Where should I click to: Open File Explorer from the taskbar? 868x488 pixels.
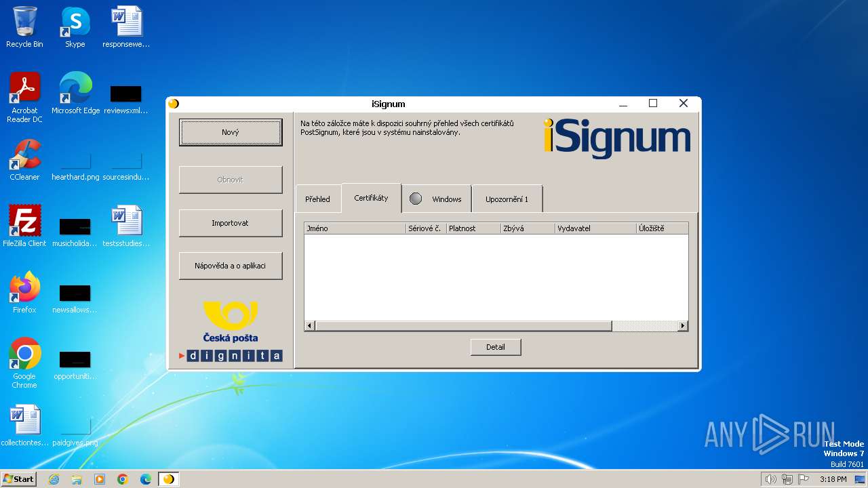click(77, 479)
